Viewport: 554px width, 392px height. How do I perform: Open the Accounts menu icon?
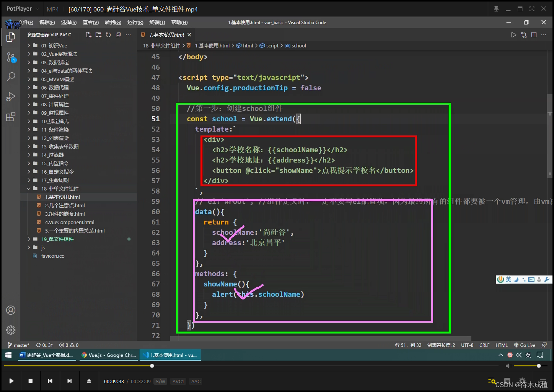pos(11,310)
